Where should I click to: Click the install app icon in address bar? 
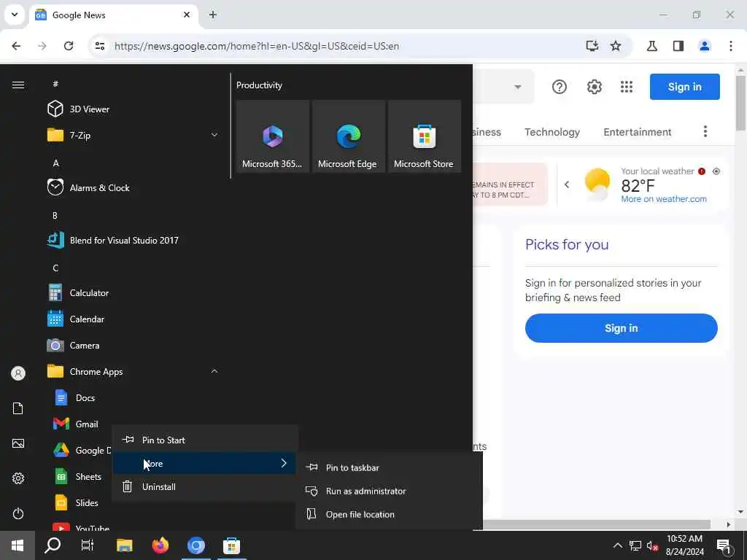coord(592,46)
